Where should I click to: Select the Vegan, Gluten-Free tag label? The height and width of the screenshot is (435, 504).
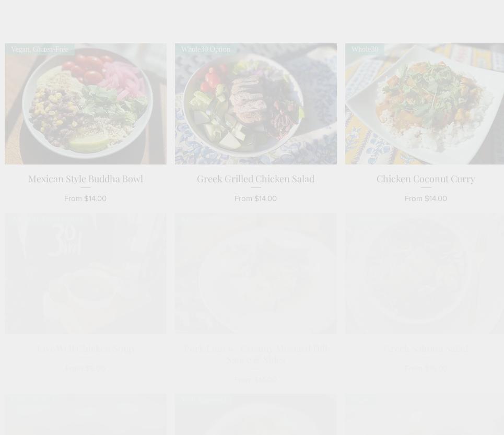[40, 49]
